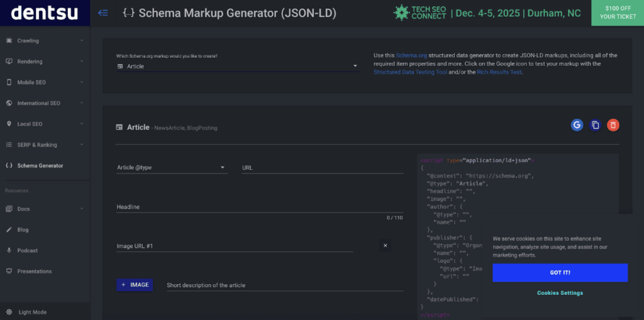The image size is (644, 320).
Task: Copy markup with the copy icon
Action: coord(595,125)
